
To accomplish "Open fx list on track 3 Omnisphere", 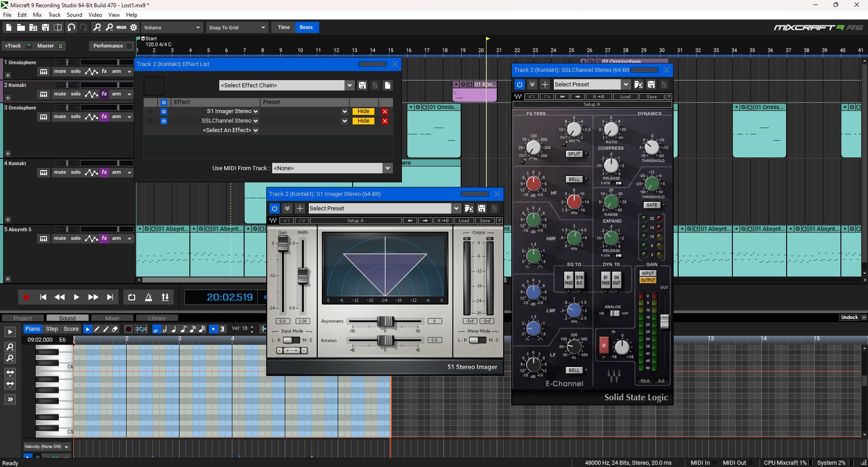I will pyautogui.click(x=104, y=117).
